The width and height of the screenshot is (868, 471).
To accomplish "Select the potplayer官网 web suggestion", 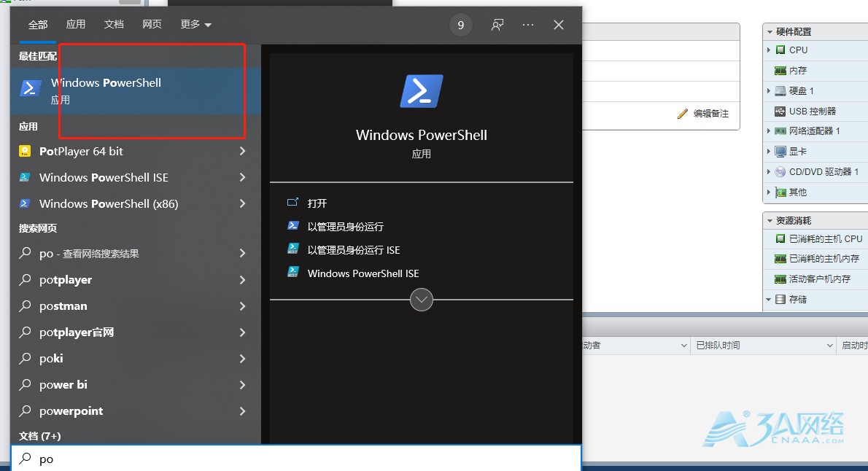I will coord(136,332).
